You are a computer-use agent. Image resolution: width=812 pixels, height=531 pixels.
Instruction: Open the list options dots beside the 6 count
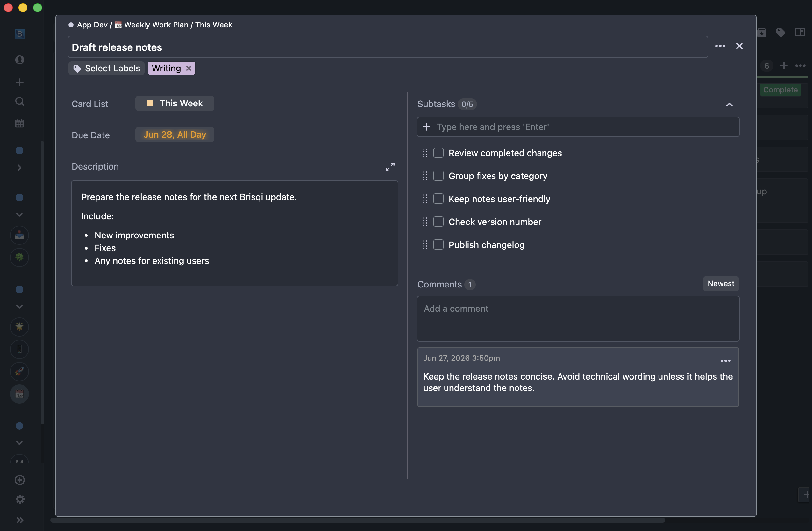801,66
